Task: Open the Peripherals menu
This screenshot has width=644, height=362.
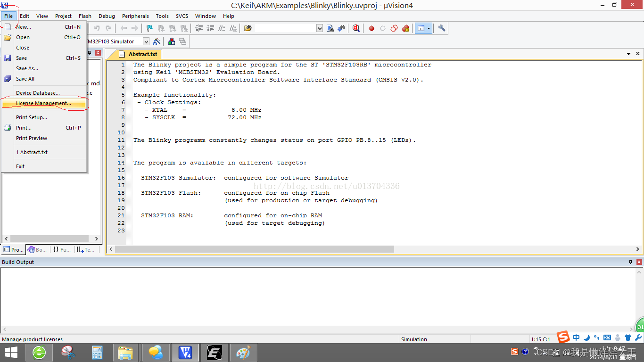Action: point(136,16)
